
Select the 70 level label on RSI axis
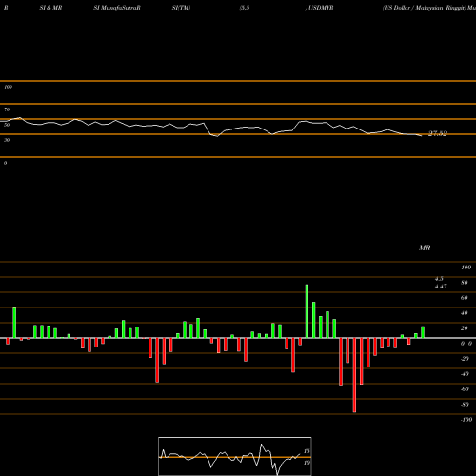(7, 109)
